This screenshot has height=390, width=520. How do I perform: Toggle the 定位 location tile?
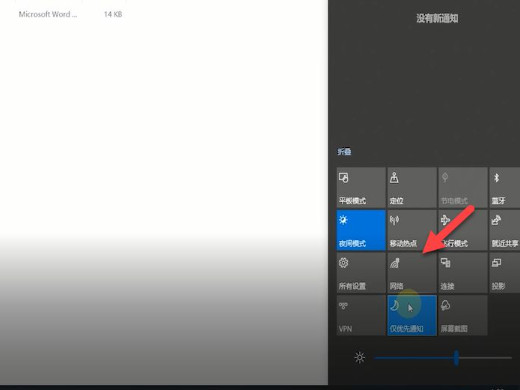(412, 188)
